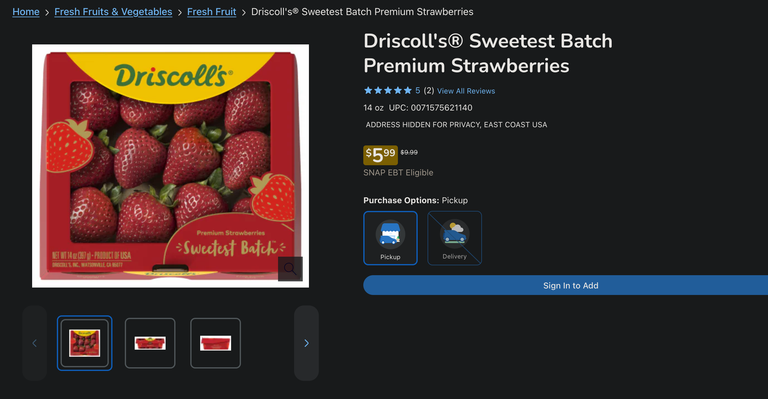
Task: Choose the Pickup purchase option
Action: click(x=390, y=238)
